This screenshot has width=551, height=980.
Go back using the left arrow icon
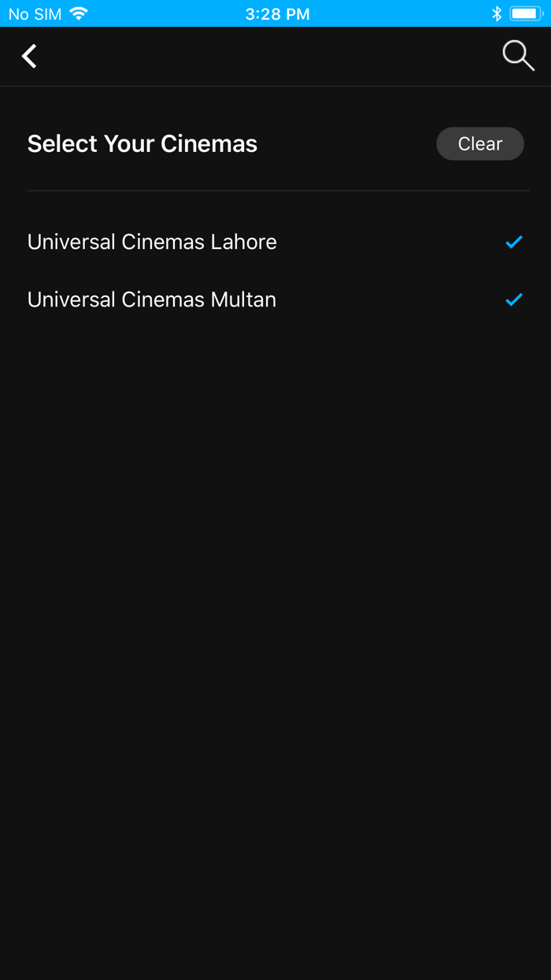29,56
